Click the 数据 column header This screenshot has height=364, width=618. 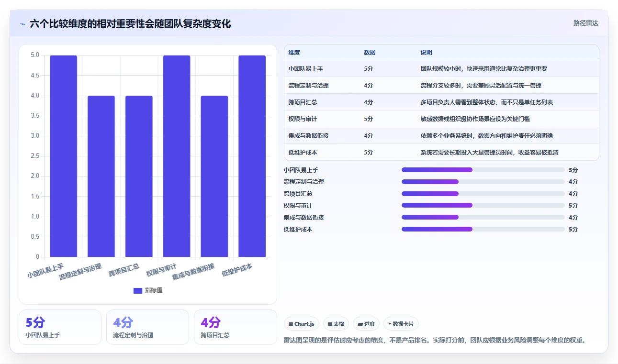click(370, 53)
